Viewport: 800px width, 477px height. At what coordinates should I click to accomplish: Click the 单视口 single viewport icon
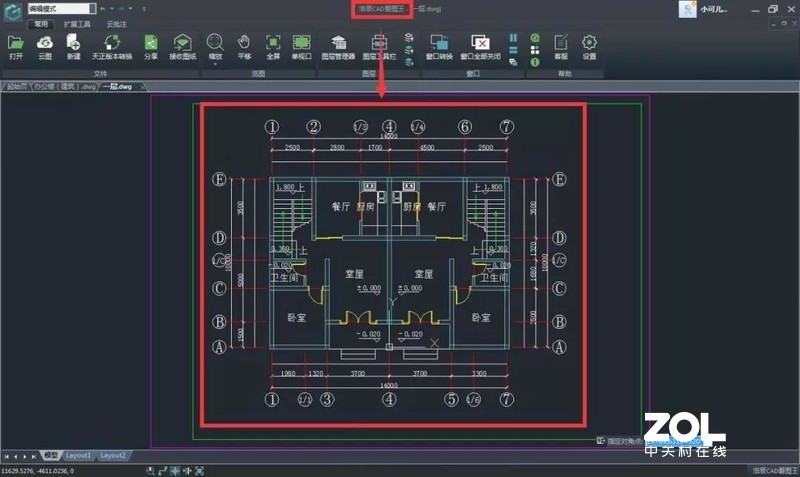pos(302,43)
